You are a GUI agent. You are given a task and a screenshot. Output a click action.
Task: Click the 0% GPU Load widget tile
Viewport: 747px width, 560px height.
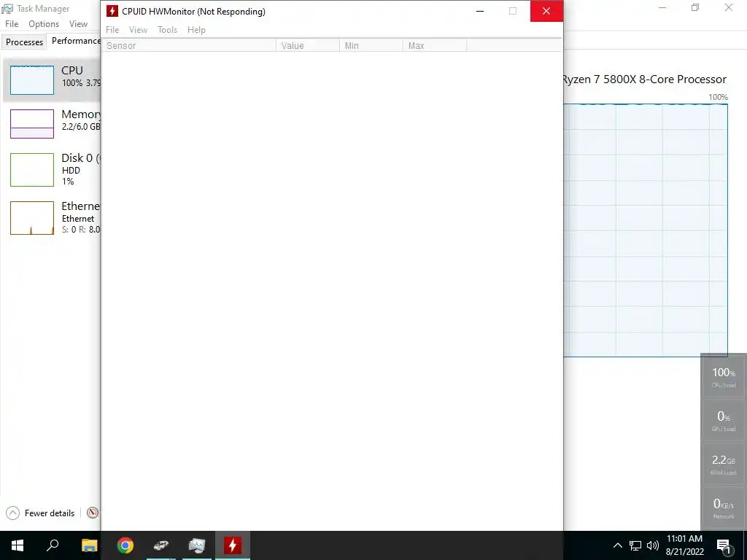tap(723, 421)
